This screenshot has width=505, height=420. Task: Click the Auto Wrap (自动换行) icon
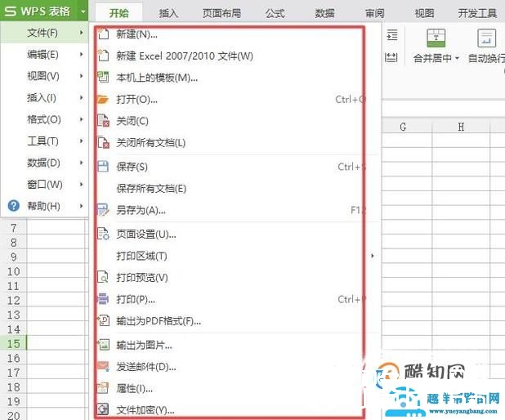486,38
